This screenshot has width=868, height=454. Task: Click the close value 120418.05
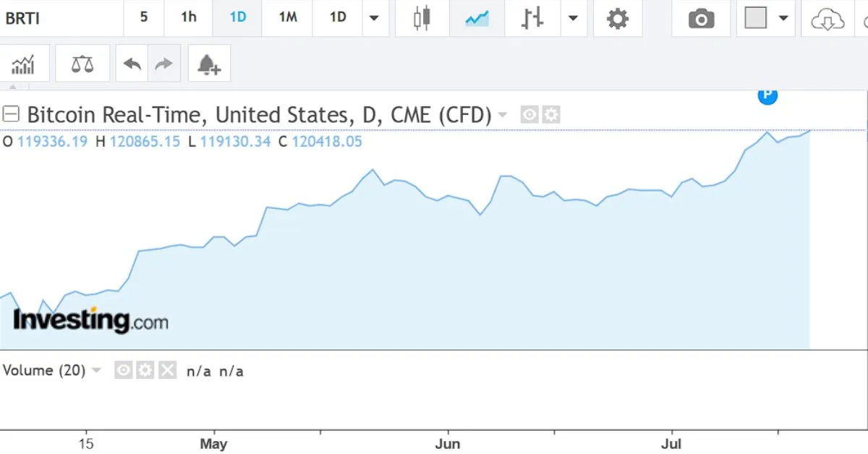click(327, 142)
